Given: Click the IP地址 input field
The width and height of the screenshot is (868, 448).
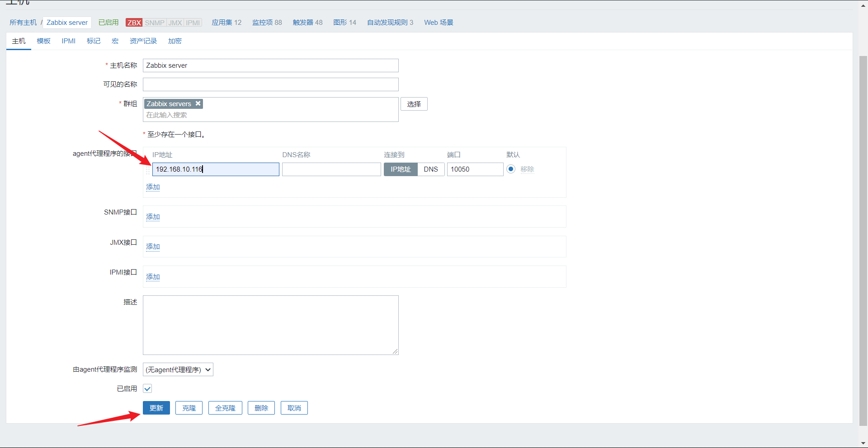Looking at the screenshot, I should pyautogui.click(x=216, y=169).
